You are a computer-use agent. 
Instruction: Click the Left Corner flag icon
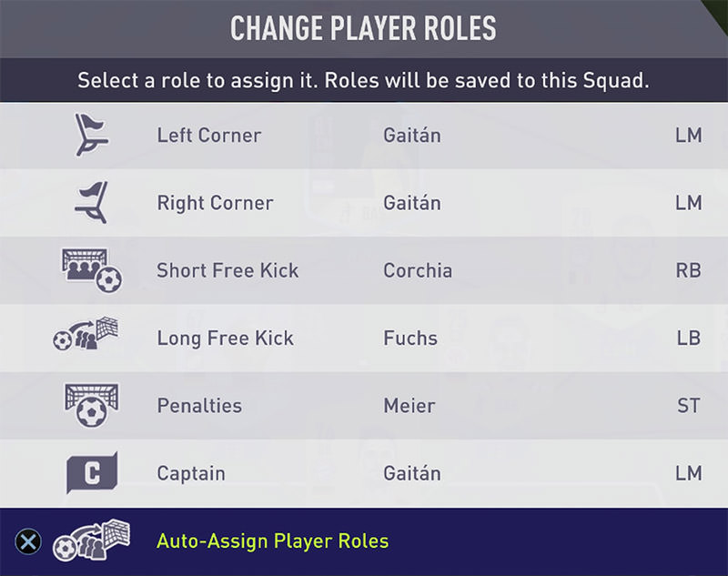91,135
